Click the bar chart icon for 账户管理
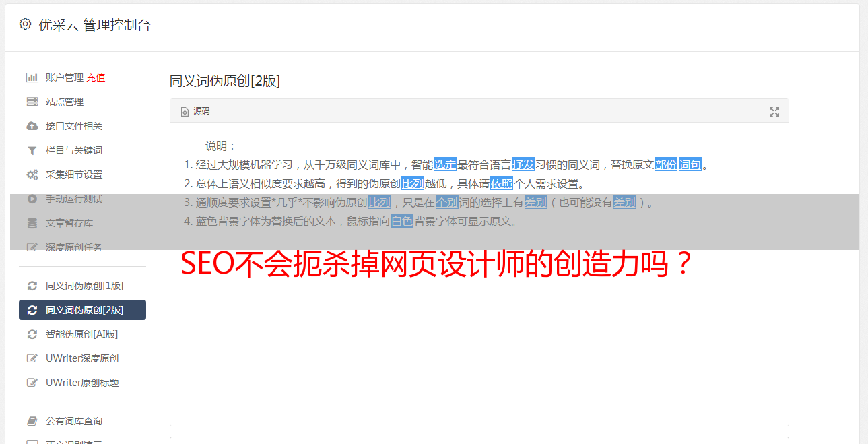868x444 pixels. pos(32,77)
